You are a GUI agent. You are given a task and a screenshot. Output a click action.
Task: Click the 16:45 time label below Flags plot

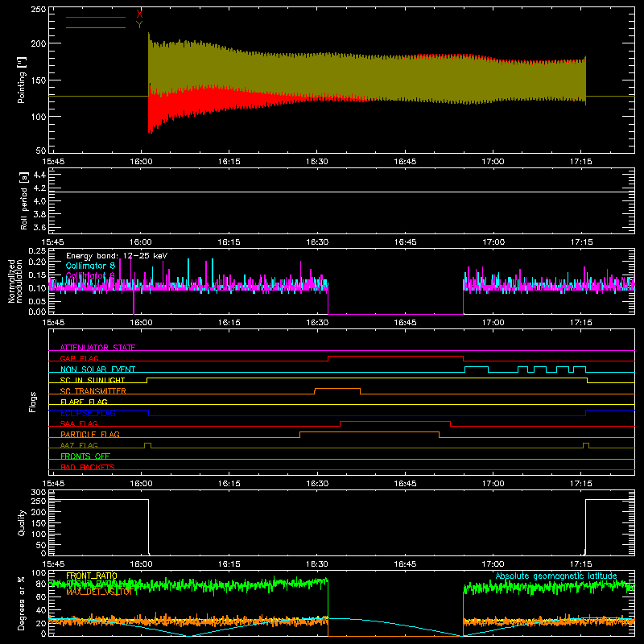click(x=405, y=484)
